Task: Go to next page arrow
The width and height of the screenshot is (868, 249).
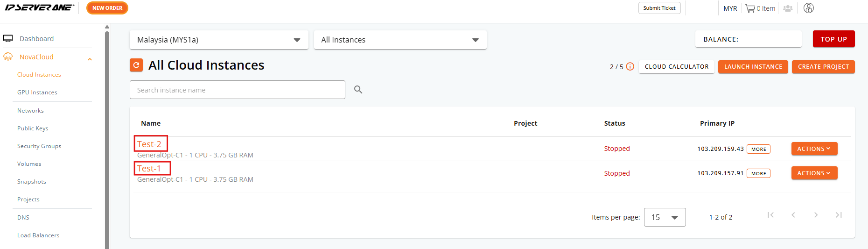Action: click(x=816, y=215)
